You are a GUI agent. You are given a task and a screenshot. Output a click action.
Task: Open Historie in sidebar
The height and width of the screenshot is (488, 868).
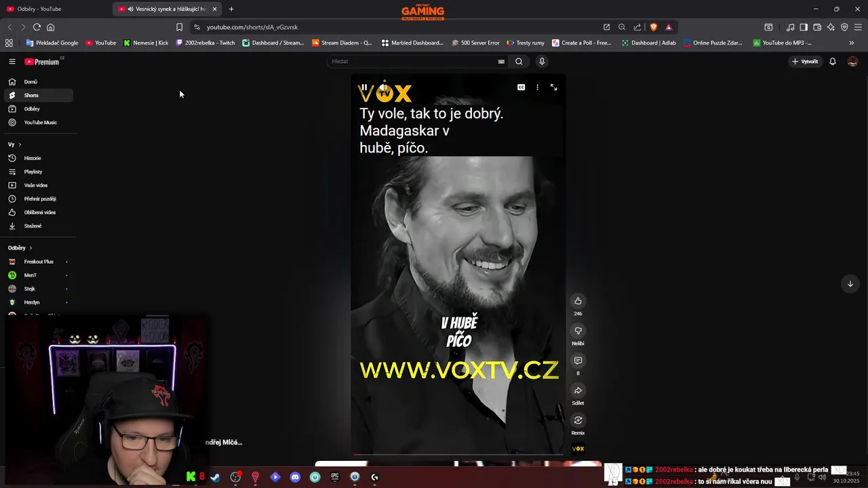(37, 158)
